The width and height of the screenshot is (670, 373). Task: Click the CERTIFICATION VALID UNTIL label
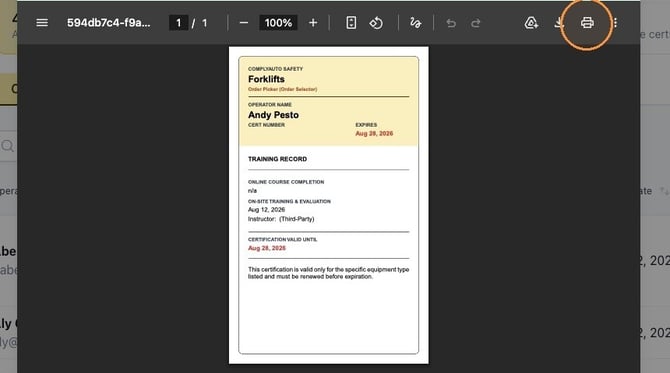[282, 240]
